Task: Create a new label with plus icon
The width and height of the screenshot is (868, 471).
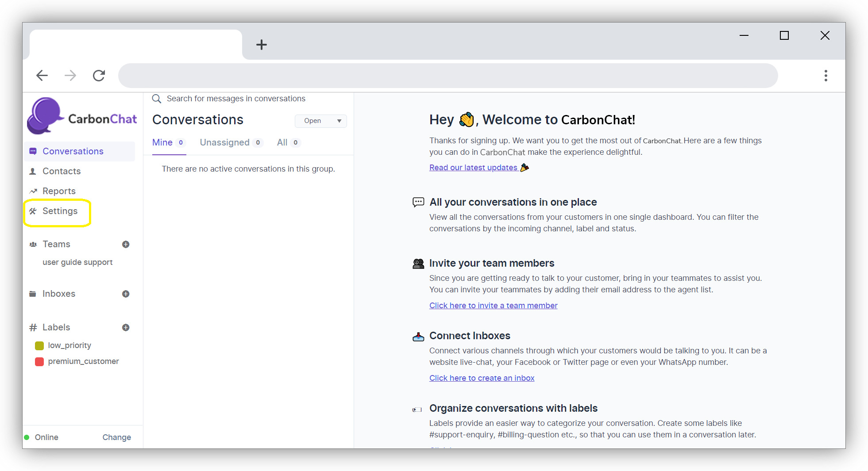Action: pos(126,328)
